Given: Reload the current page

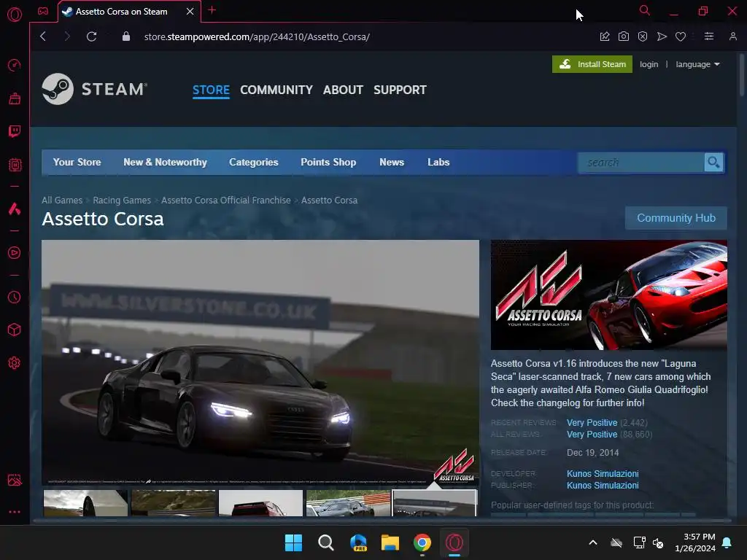Looking at the screenshot, I should (x=91, y=36).
